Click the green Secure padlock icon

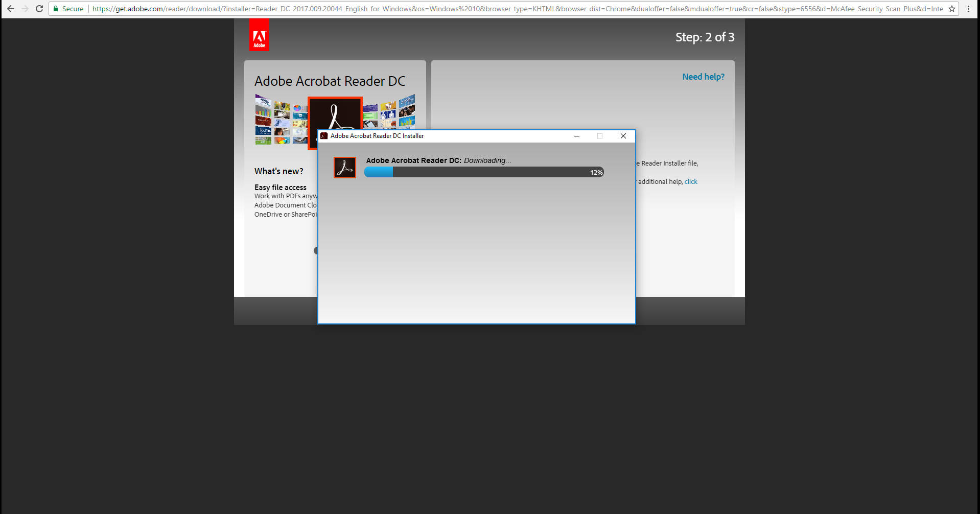coord(56,9)
